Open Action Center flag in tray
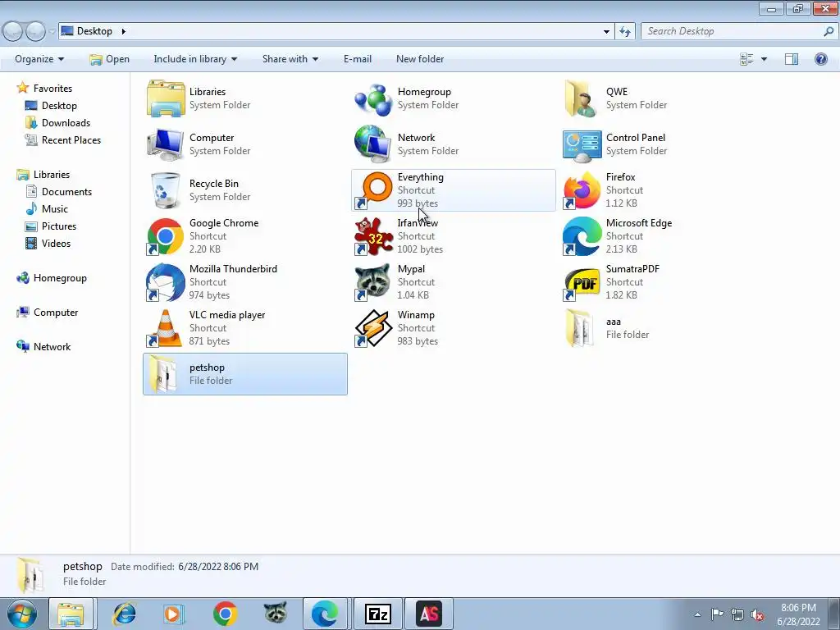Viewport: 840px width, 630px height. click(717, 614)
